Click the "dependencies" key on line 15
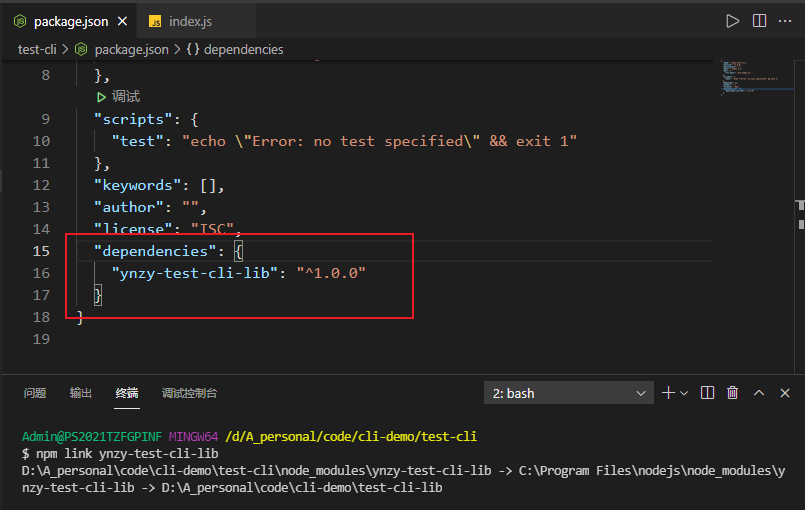Viewport: 805px width, 510px height. click(156, 251)
